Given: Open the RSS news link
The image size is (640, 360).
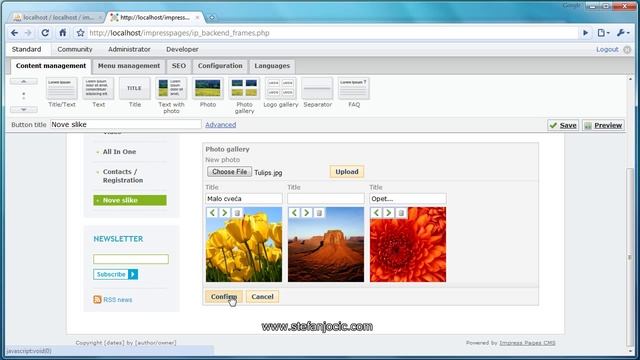Looking at the screenshot, I should pyautogui.click(x=118, y=300).
